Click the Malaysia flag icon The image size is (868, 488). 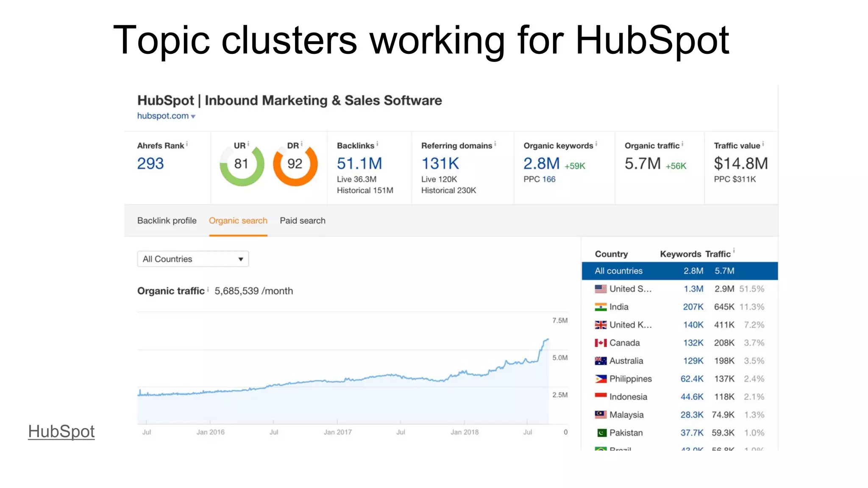pos(601,415)
